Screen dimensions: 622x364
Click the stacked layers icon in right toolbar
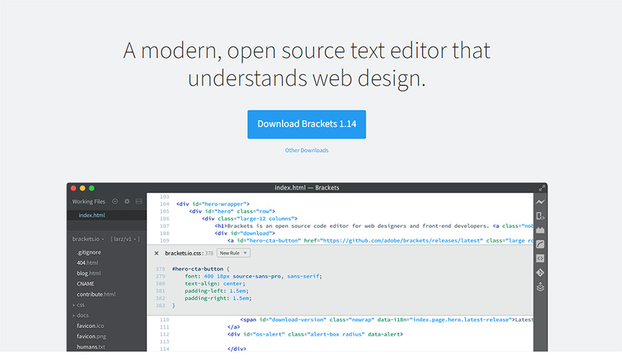pos(540,287)
